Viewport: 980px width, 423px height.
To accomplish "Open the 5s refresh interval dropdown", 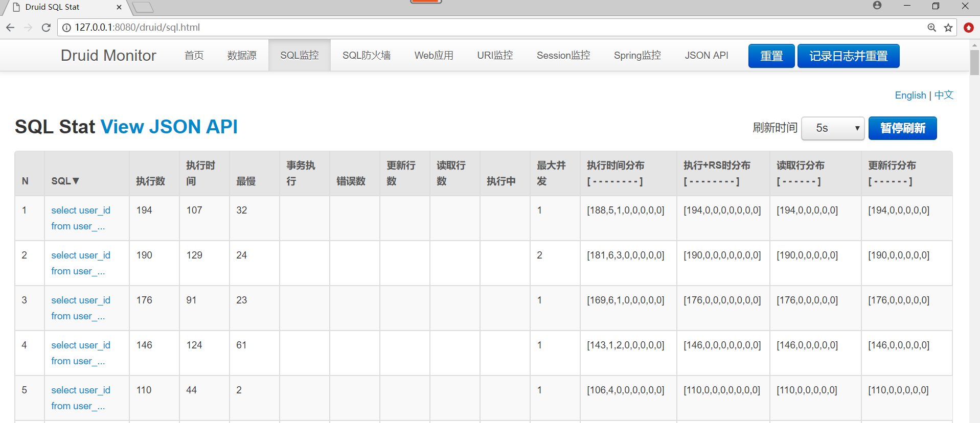I will [833, 128].
